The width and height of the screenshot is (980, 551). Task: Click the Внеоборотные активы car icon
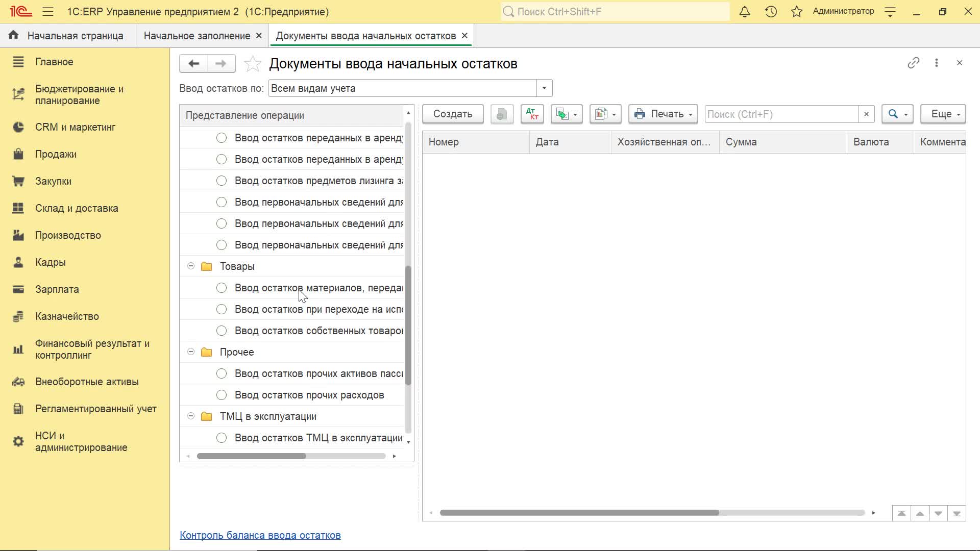click(18, 382)
